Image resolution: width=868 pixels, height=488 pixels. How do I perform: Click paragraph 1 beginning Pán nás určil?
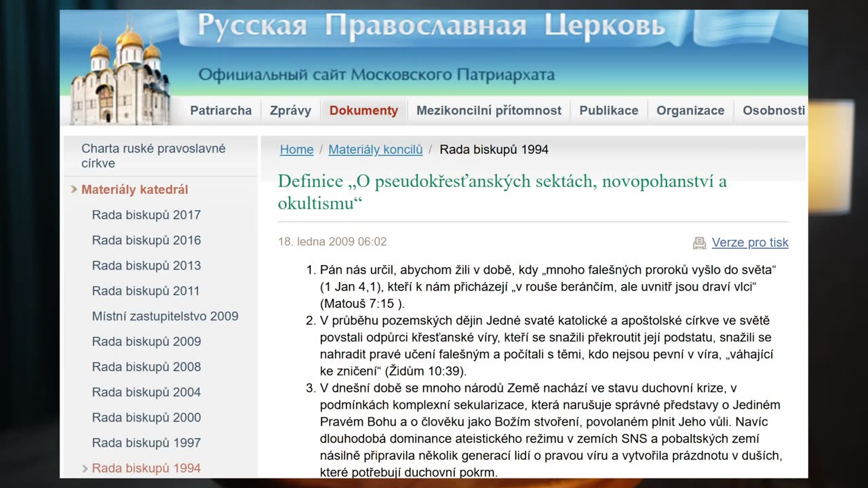548,287
